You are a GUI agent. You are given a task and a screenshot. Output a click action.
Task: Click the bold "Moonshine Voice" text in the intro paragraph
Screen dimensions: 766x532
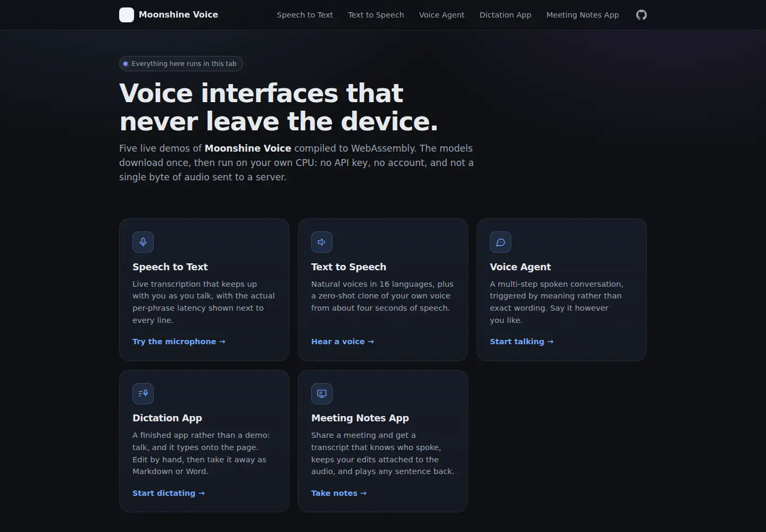click(x=248, y=148)
